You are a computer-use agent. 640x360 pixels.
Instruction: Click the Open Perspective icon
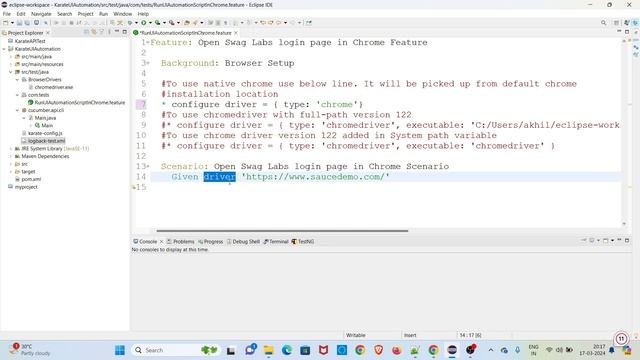pyautogui.click(x=616, y=23)
